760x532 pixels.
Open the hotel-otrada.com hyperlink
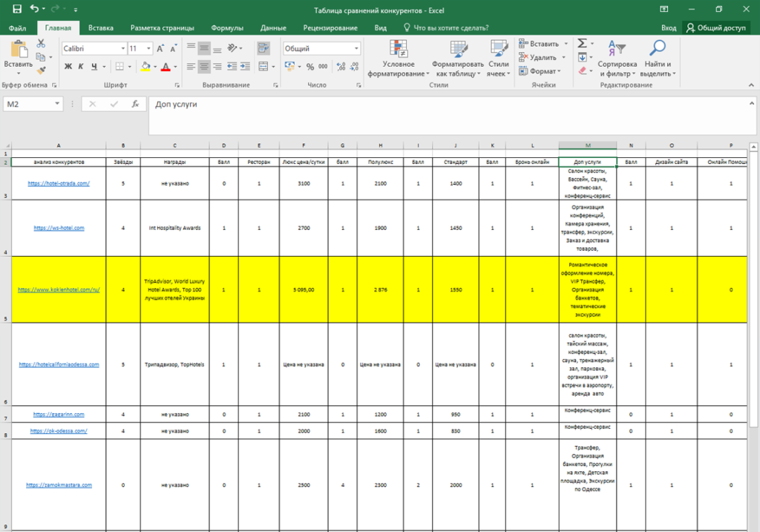[59, 183]
